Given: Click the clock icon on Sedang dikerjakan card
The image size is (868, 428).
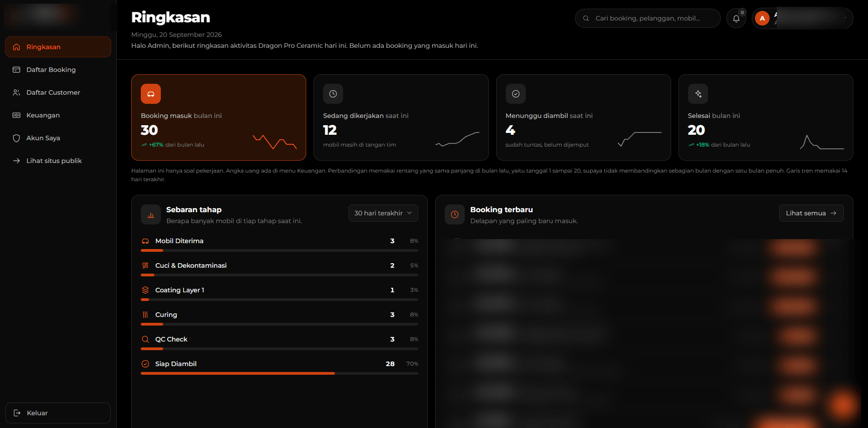Looking at the screenshot, I should pyautogui.click(x=333, y=94).
